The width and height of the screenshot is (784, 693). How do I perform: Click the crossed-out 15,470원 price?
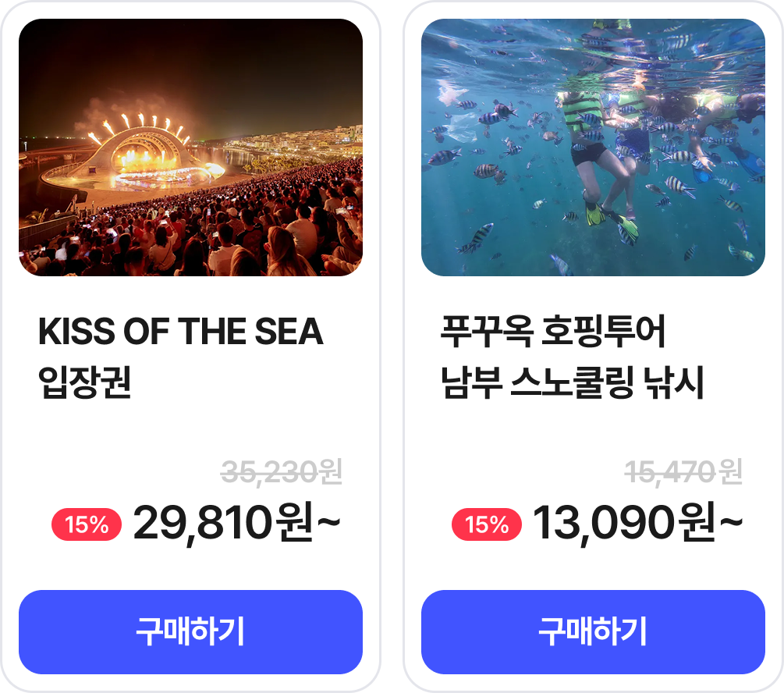tap(683, 472)
